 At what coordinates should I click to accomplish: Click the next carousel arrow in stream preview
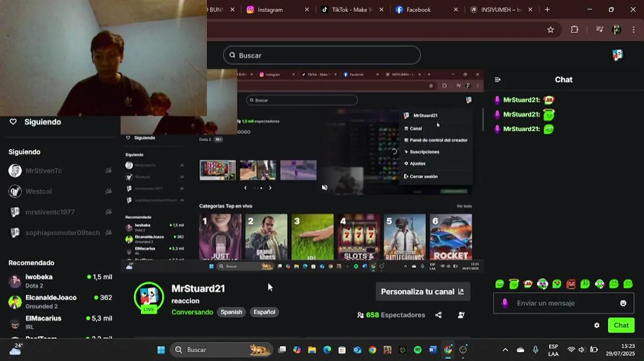270,188
